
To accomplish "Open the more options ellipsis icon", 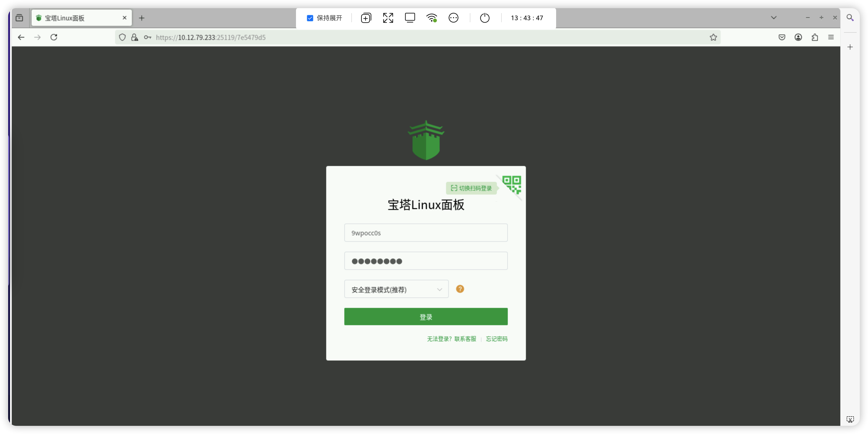I will 454,18.
